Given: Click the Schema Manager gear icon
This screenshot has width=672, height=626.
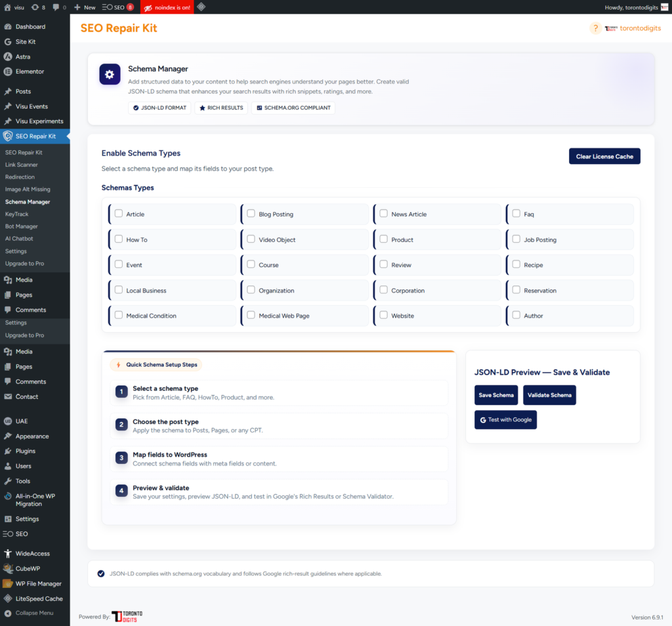Looking at the screenshot, I should pyautogui.click(x=110, y=74).
